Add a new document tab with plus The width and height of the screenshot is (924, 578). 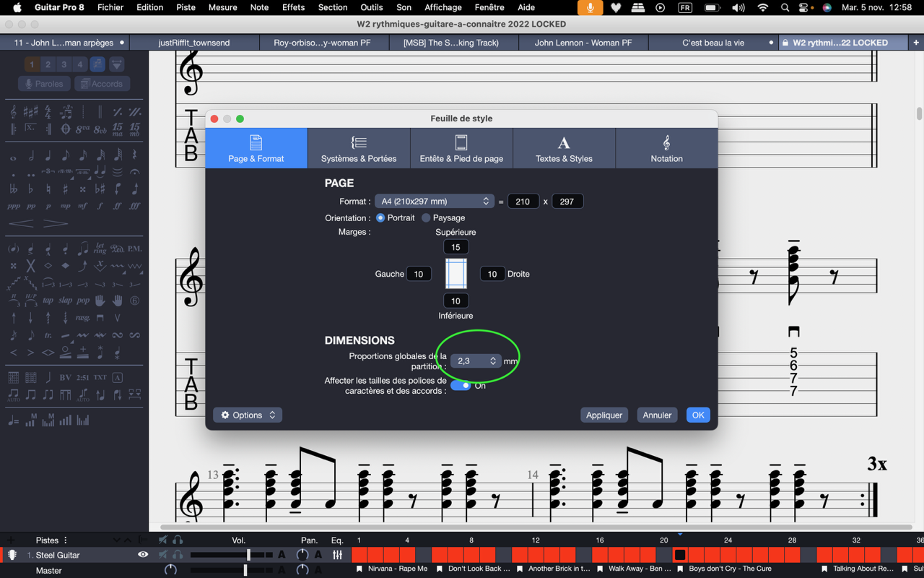[x=916, y=43]
